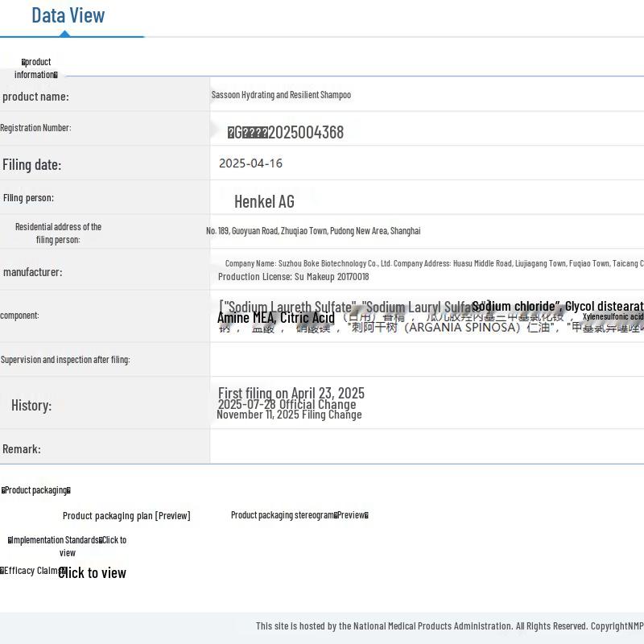This screenshot has height=644, width=644.
Task: Click First filing on April 23, 2025 entry
Action: pos(291,393)
